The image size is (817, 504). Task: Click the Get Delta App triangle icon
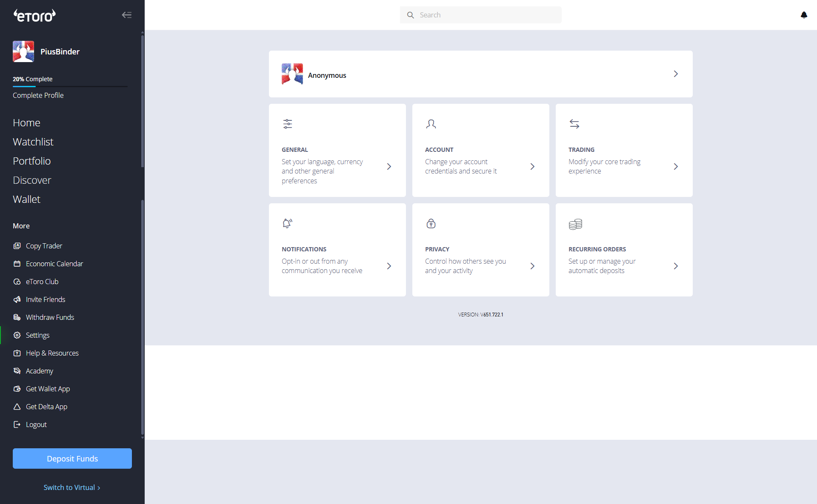tap(17, 407)
